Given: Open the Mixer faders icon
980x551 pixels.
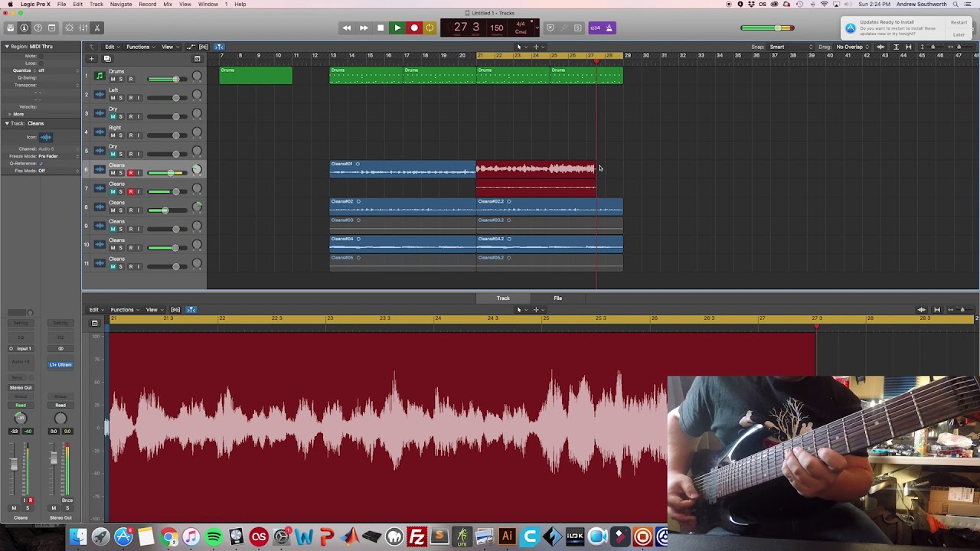Looking at the screenshot, I should point(83,28).
